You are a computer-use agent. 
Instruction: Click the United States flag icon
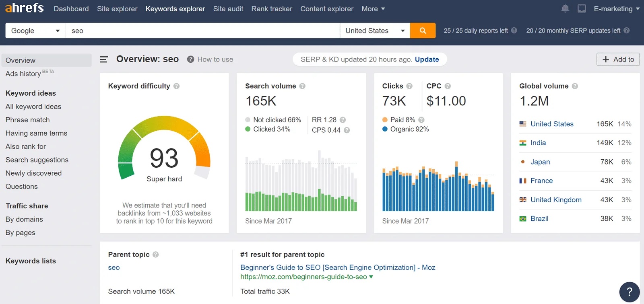523,124
